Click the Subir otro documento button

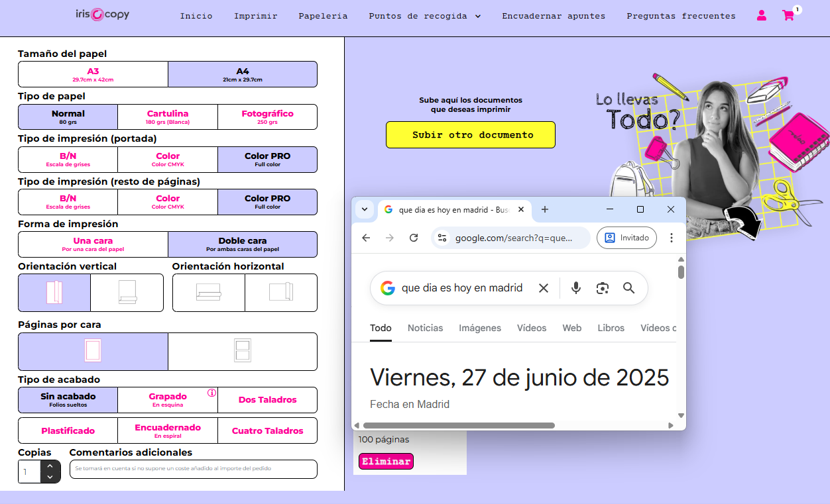point(471,135)
